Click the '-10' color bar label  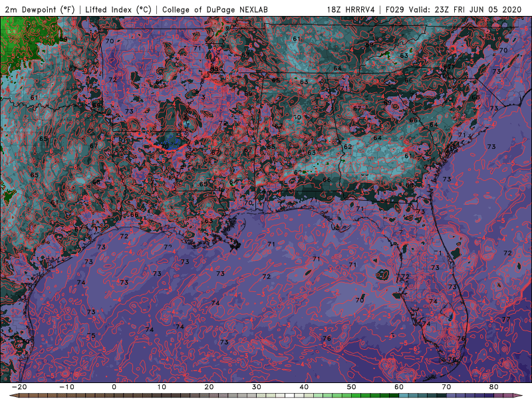[x=66, y=387]
